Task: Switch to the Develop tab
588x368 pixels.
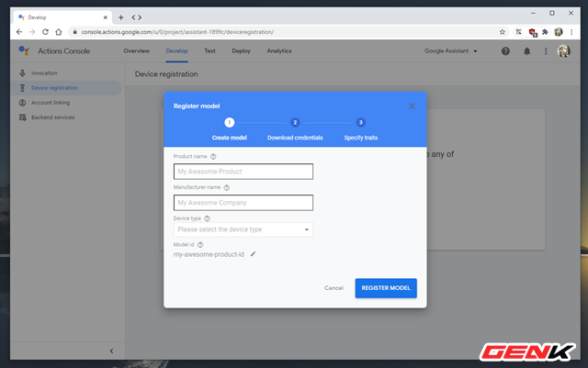Action: point(176,51)
